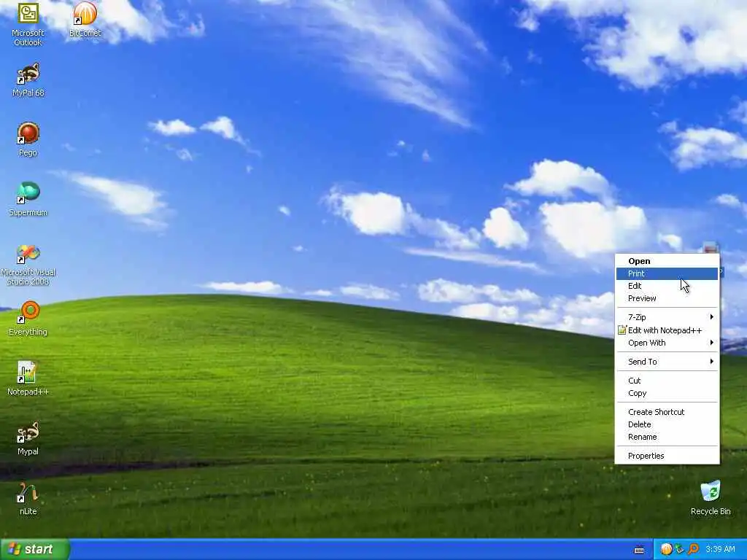
Task: Choose Edit in the context menu
Action: coord(667,286)
